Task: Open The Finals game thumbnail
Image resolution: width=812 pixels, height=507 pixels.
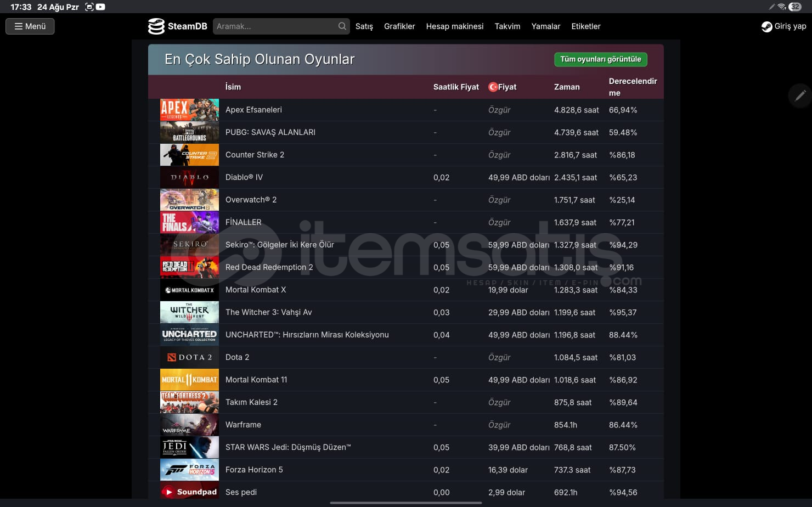Action: 189,222
